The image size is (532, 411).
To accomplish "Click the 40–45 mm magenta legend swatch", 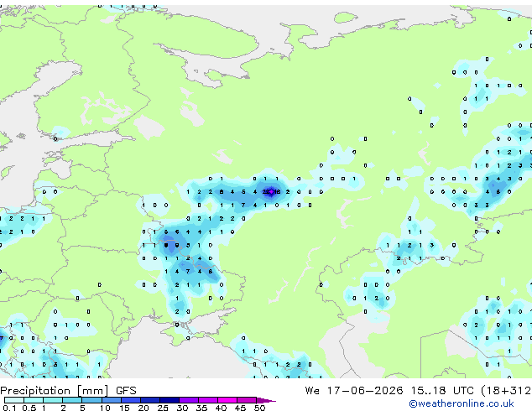I will [x=227, y=400].
